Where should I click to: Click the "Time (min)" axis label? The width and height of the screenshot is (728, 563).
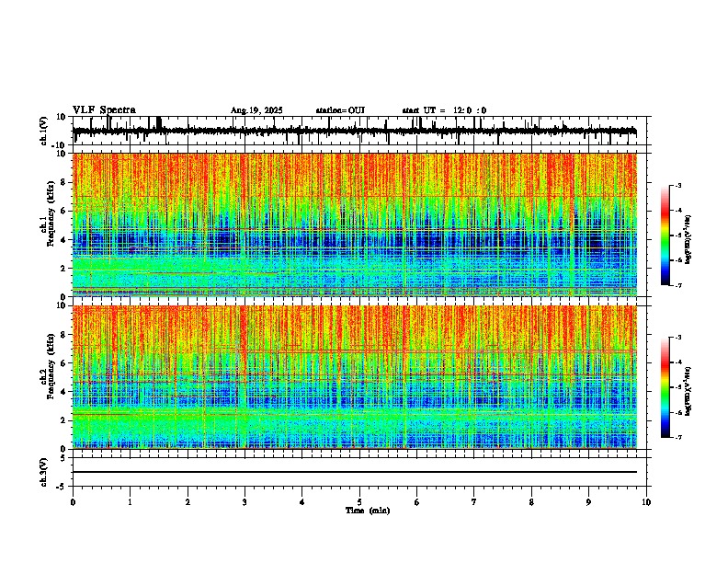(368, 511)
